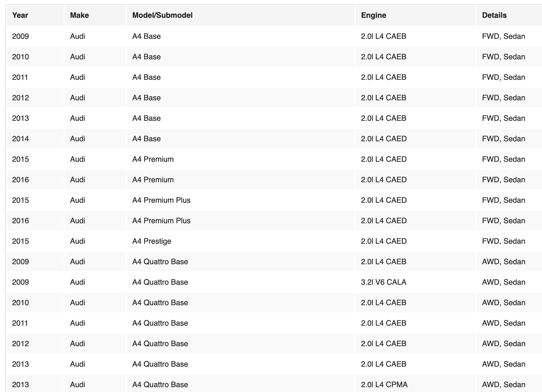The image size is (542, 392).
Task: Click the Year column header
Action: [x=20, y=15]
